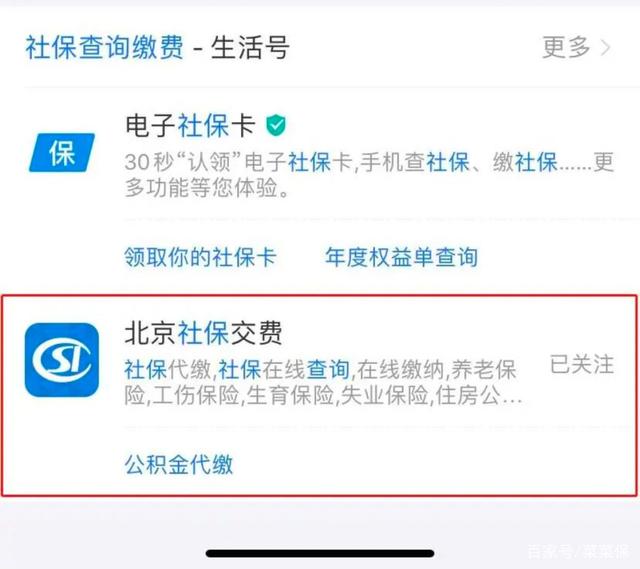
Task: Tap the green verified shield badge
Action: 276,125
